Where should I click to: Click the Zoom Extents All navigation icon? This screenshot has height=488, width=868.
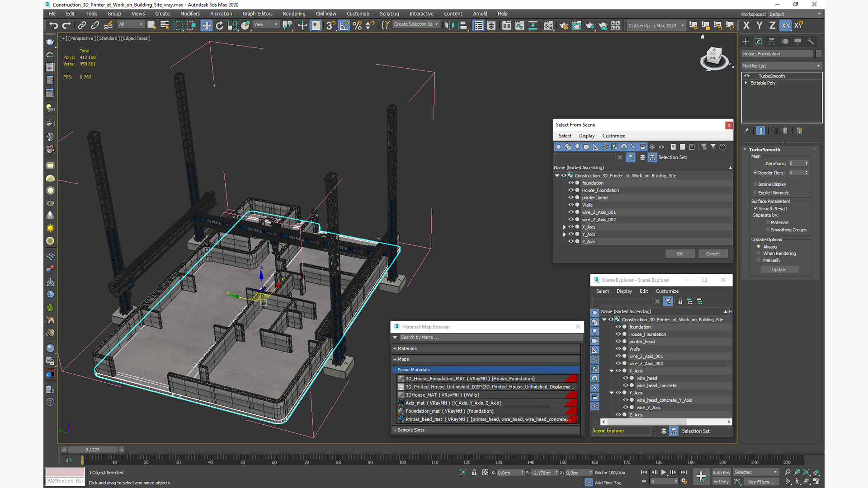tap(816, 472)
